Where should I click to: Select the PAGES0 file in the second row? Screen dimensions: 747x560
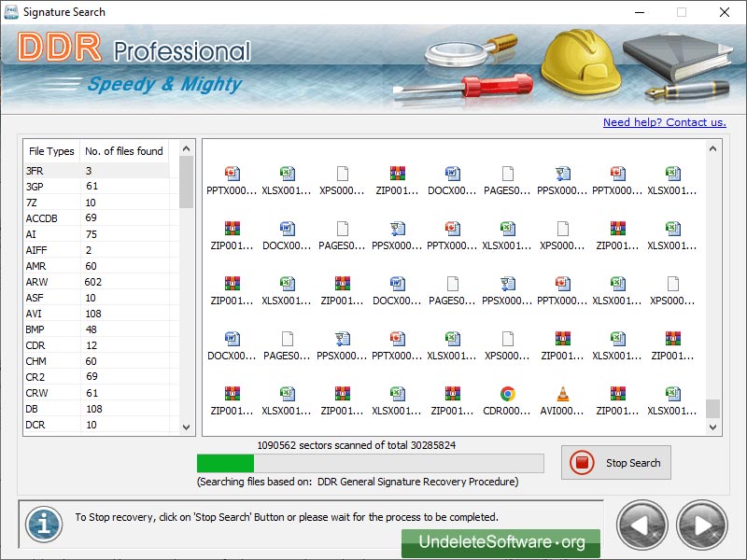342,236
